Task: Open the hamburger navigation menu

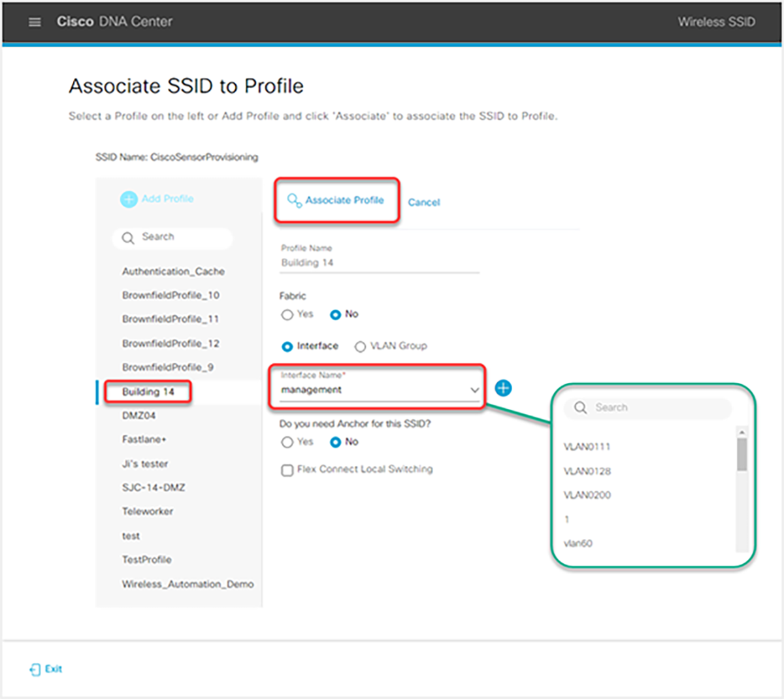Action: pos(35,22)
